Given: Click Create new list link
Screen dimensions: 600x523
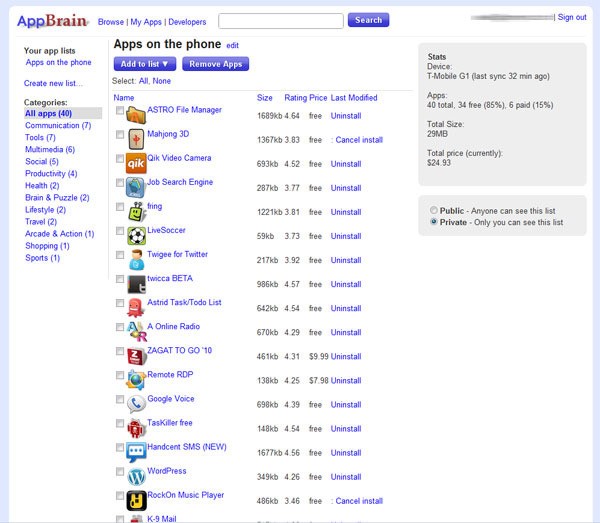Looking at the screenshot, I should pyautogui.click(x=53, y=83).
